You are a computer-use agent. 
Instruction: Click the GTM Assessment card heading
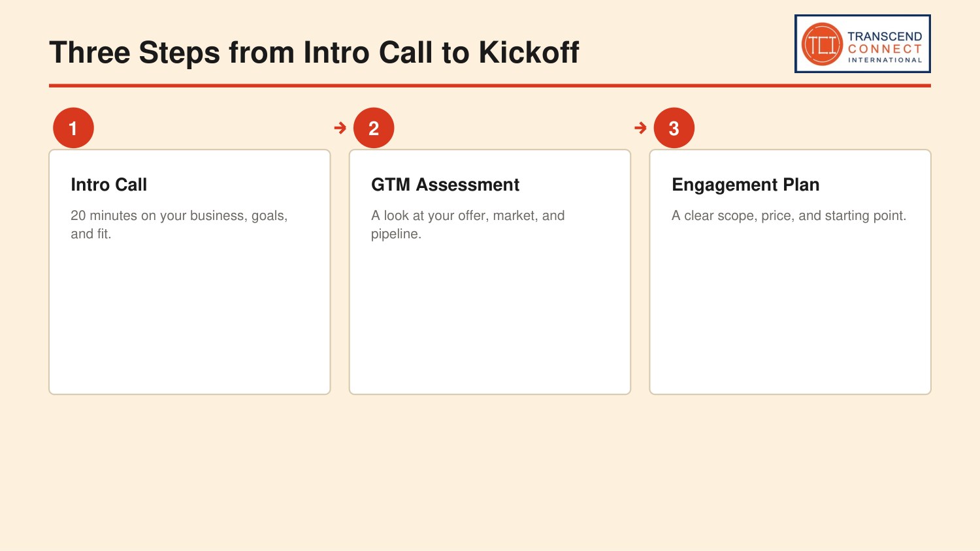coord(446,185)
